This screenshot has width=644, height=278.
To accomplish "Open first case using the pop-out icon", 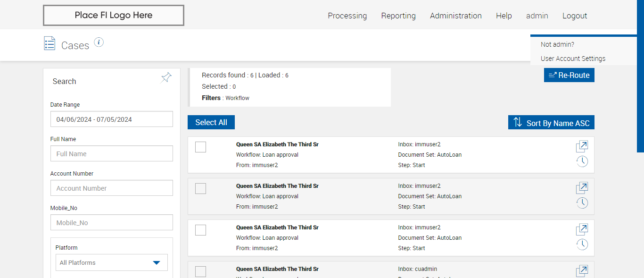I will 582,146.
